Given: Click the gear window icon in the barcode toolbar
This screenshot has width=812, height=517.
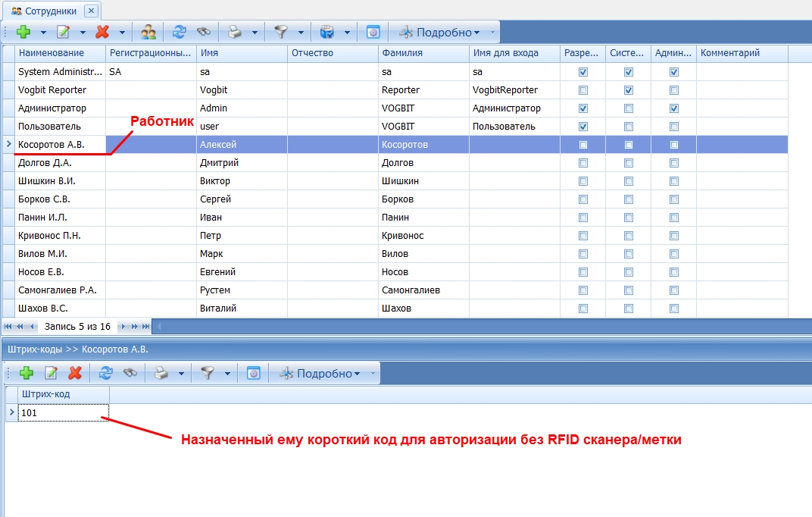Looking at the screenshot, I should (x=253, y=373).
